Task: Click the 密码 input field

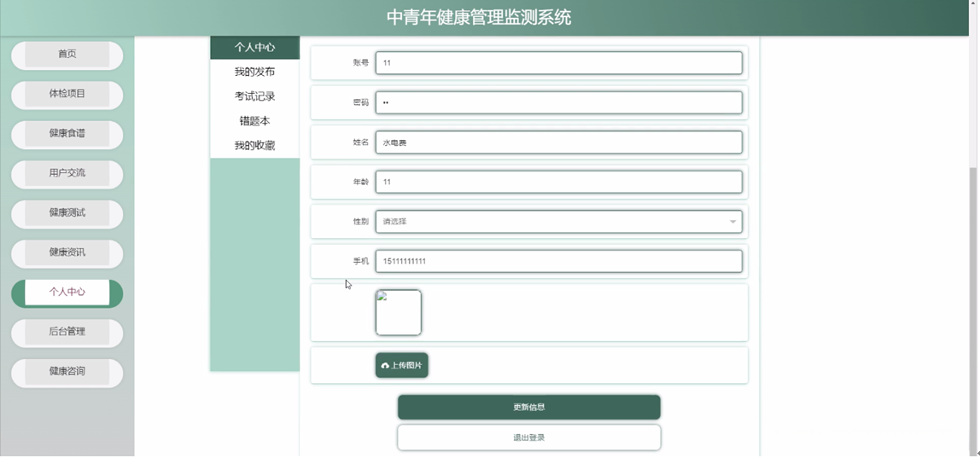Action: (559, 102)
